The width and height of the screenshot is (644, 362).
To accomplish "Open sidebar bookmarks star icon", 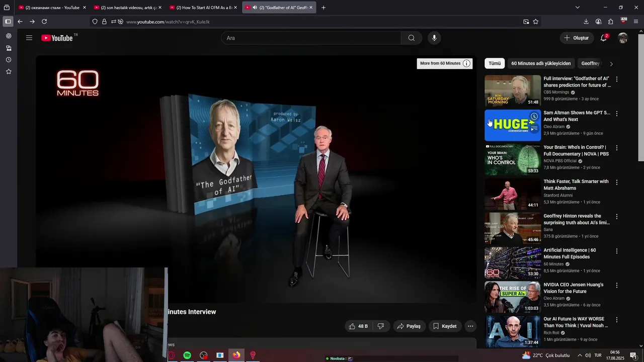I will [x=9, y=71].
